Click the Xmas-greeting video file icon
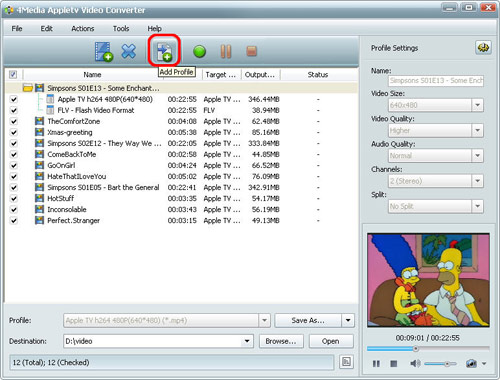This screenshot has height=380, width=500. point(39,132)
